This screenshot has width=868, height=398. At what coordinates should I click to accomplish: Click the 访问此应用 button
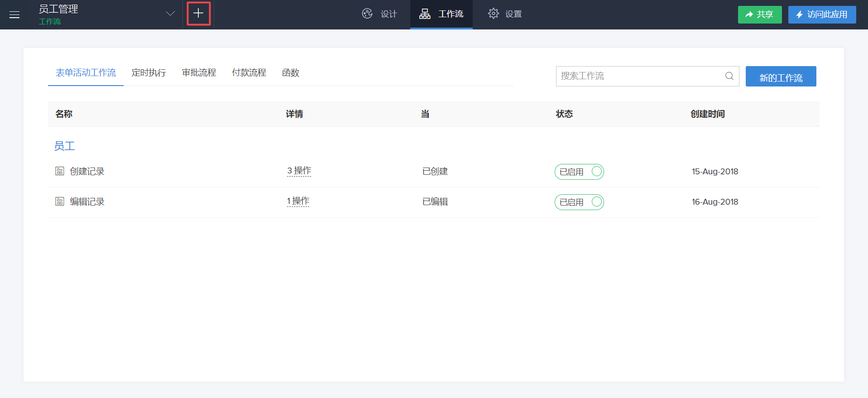tap(822, 14)
